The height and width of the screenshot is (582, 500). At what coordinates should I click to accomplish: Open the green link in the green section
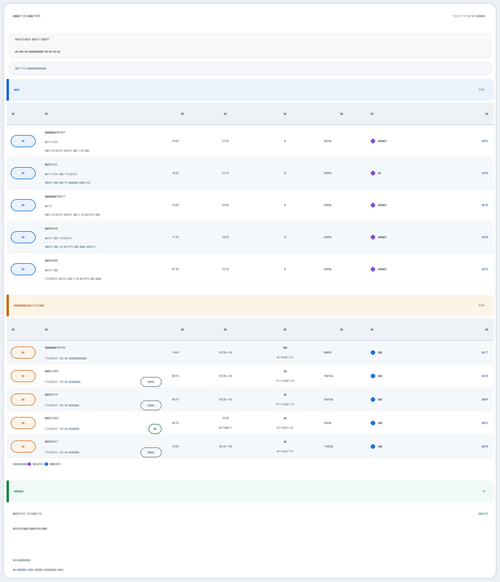click(x=483, y=514)
